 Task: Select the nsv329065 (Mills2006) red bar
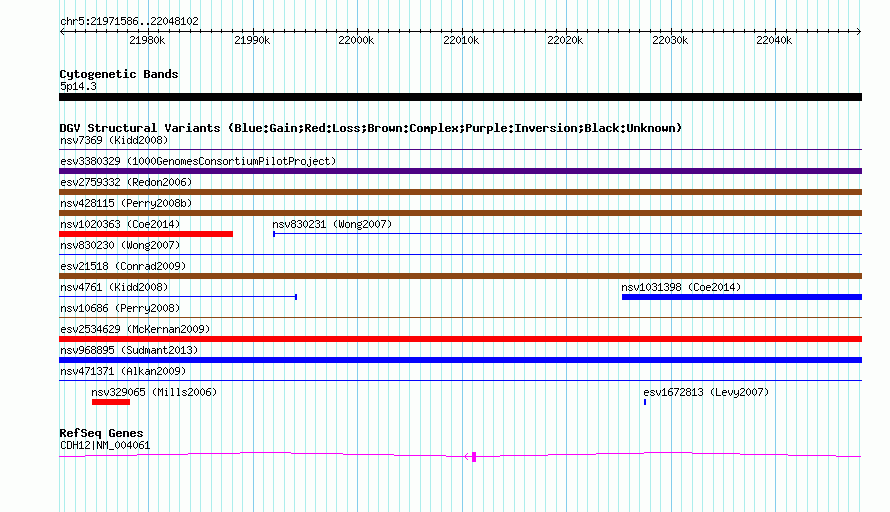[x=111, y=402]
